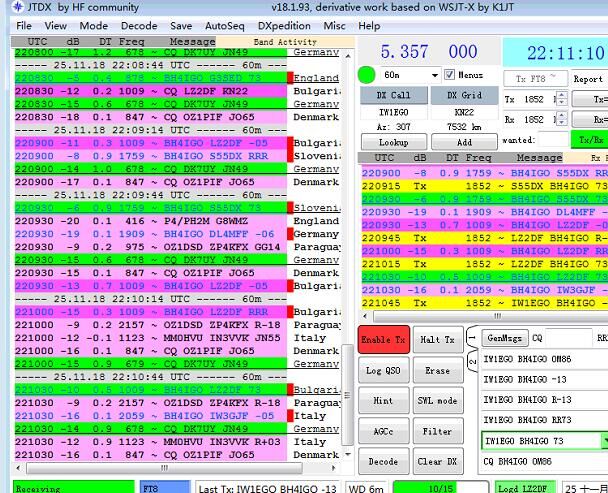
Task: Click the JTDX app icon in title bar
Action: coord(17,7)
